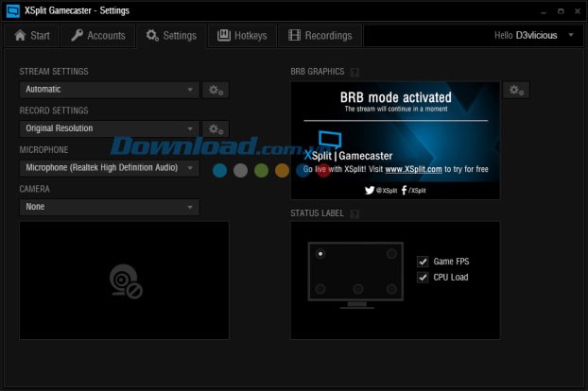Select bottom-left status label position

(320, 289)
